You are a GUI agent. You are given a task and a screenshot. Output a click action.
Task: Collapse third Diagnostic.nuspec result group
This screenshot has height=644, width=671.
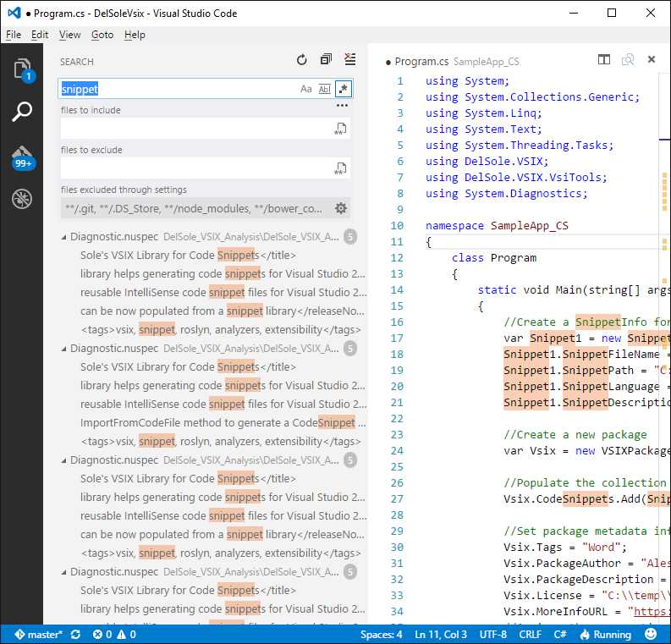tap(63, 460)
